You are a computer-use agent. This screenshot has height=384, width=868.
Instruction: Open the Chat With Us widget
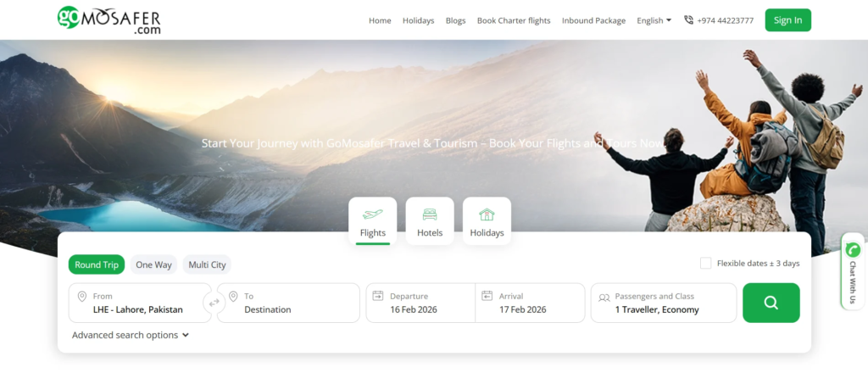click(853, 271)
